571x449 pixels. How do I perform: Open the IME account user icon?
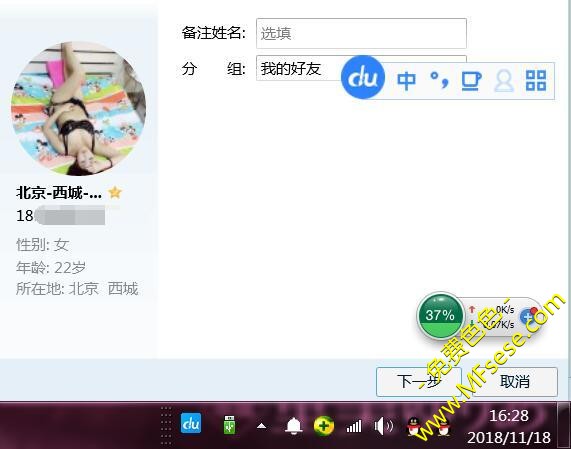coord(504,81)
